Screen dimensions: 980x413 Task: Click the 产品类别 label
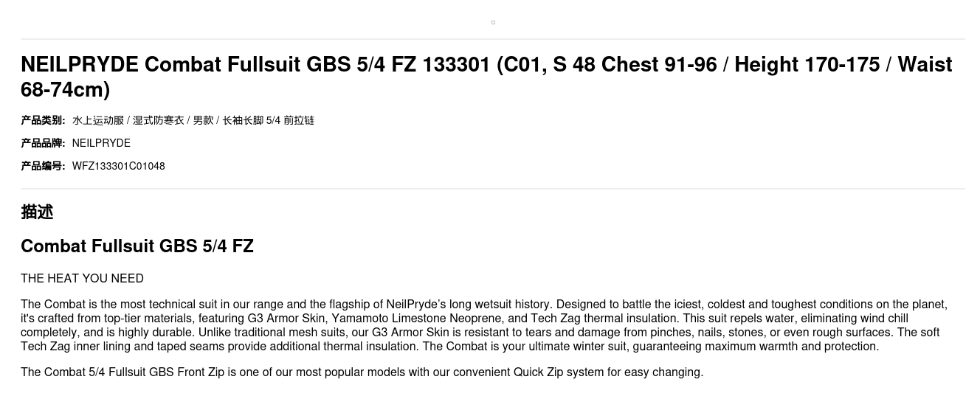click(43, 120)
